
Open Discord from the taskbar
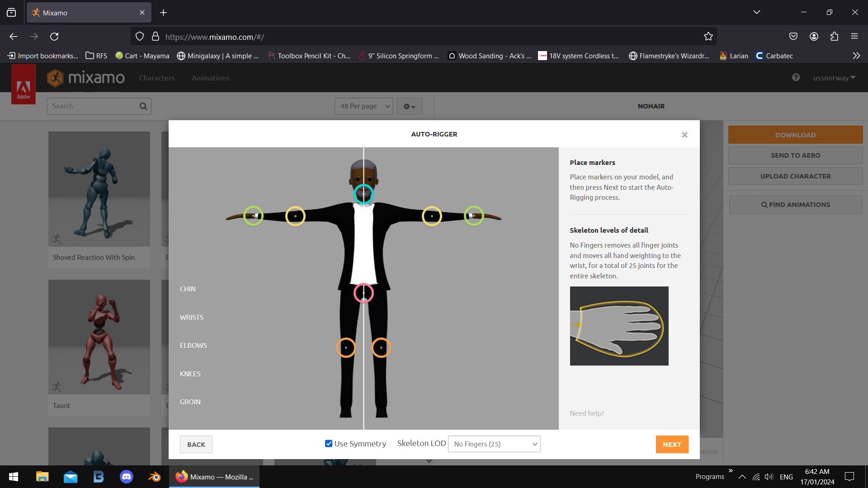tap(126, 476)
